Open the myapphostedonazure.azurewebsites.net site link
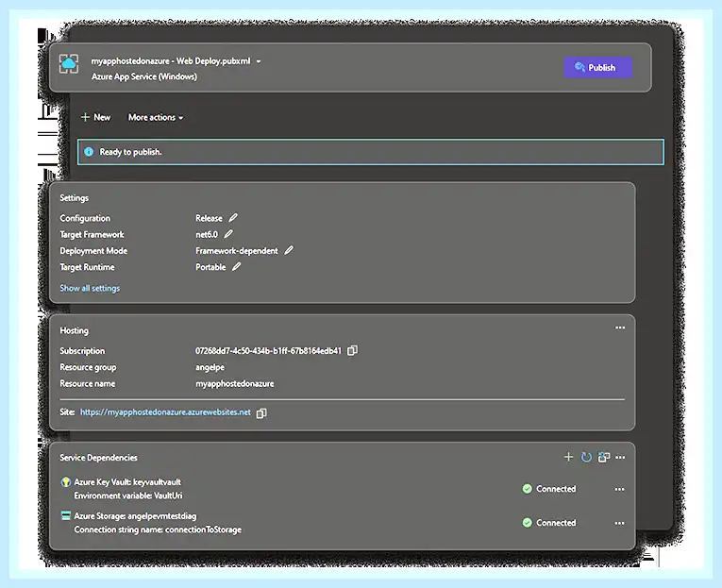 point(165,412)
